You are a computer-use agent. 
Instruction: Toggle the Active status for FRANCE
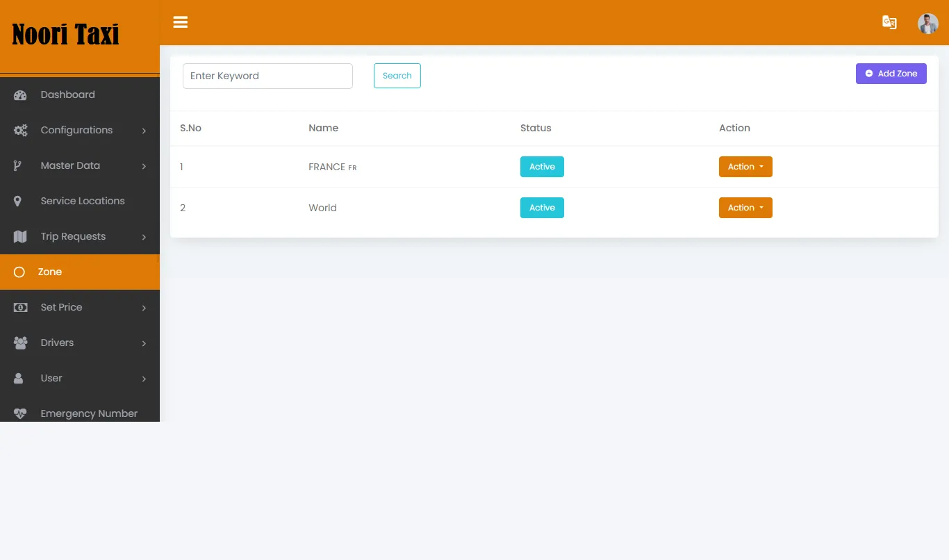(542, 166)
